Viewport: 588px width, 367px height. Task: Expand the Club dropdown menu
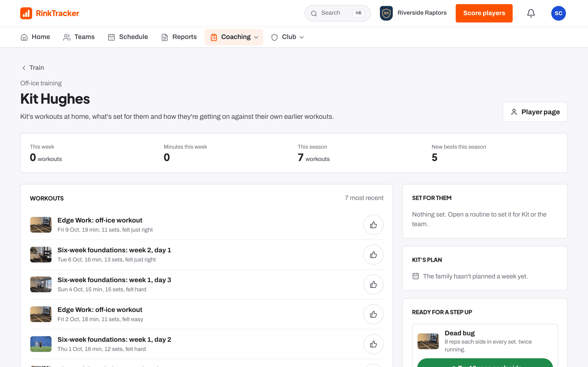(288, 37)
